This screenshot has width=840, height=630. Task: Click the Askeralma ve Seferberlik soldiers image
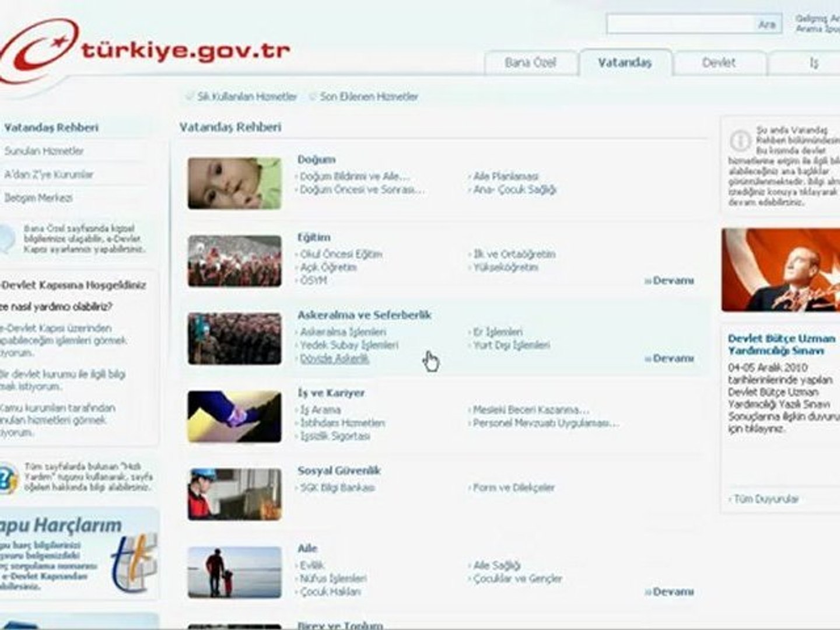tap(235, 338)
